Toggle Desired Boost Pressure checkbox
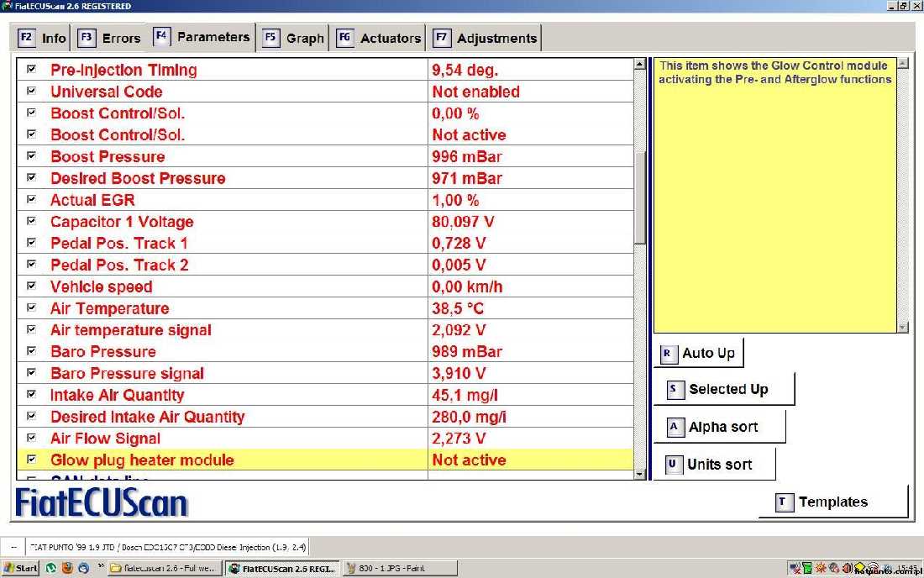 click(x=32, y=177)
